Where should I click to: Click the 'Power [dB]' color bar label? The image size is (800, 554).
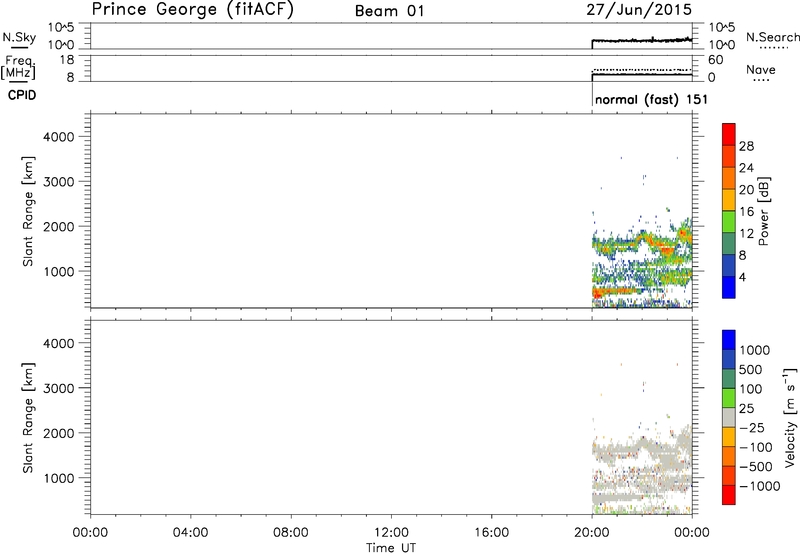tap(763, 211)
